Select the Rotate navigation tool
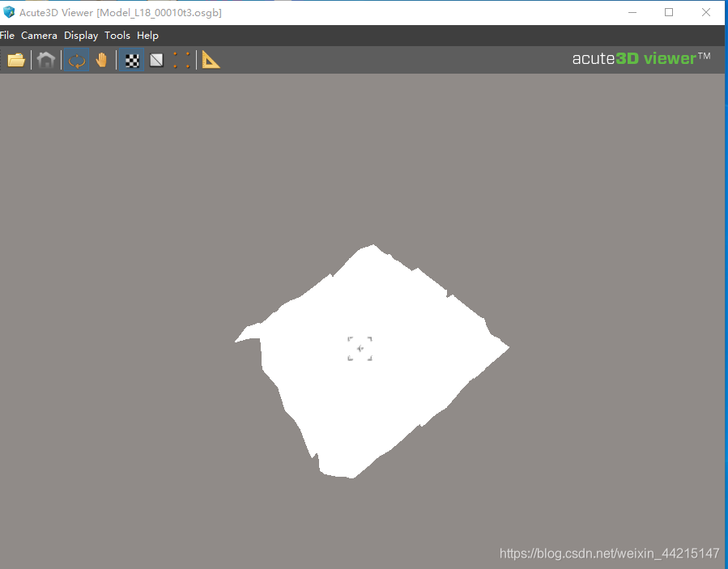 tap(77, 60)
